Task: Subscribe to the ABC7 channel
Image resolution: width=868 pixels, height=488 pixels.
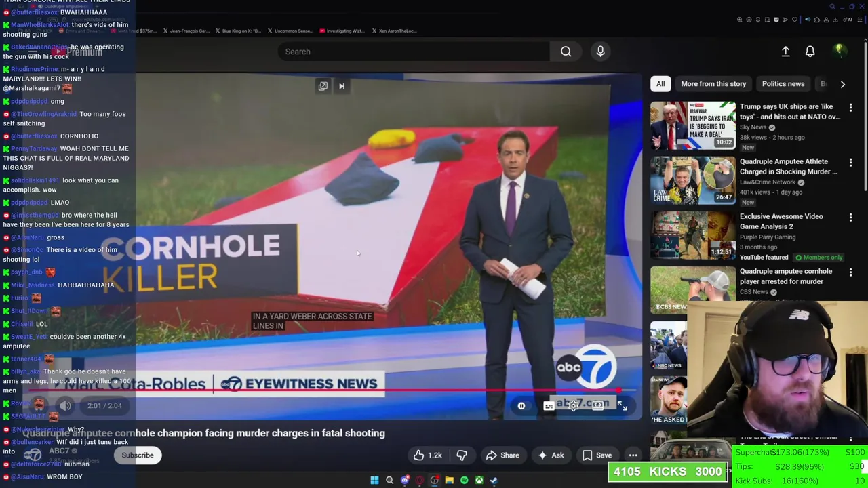Action: pos(138,455)
